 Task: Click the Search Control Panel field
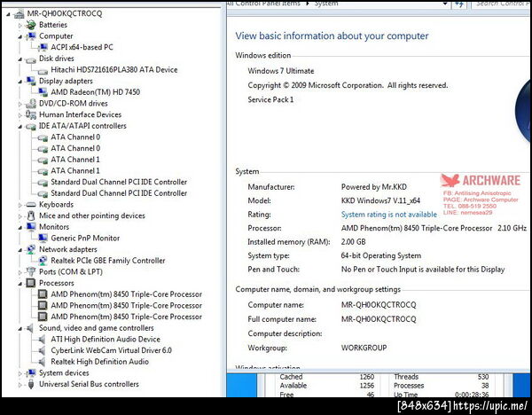tap(502, 4)
